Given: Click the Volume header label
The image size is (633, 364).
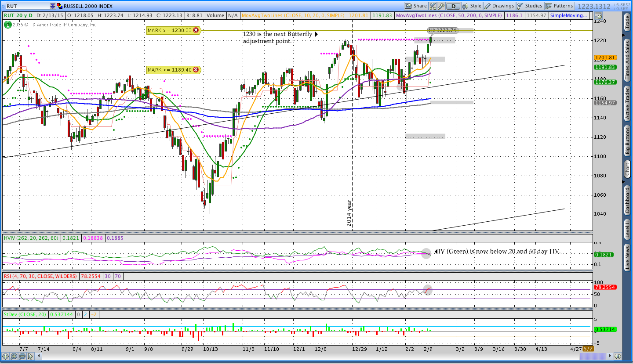Looking at the screenshot, I should click(215, 15).
